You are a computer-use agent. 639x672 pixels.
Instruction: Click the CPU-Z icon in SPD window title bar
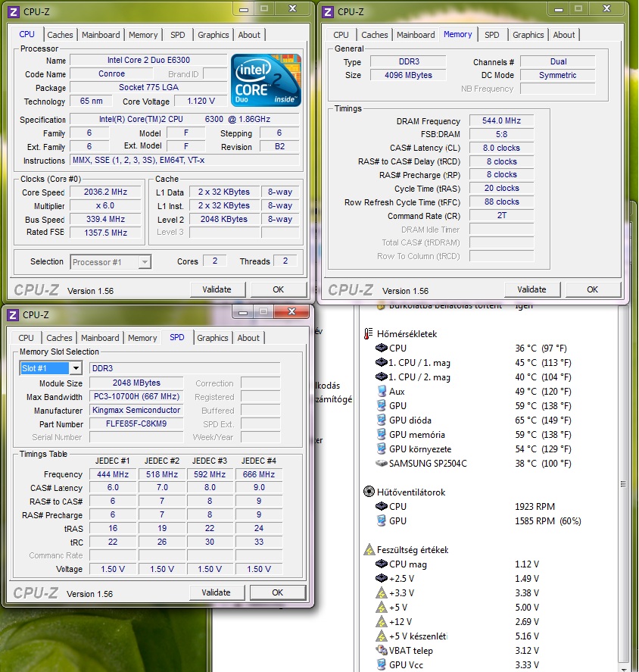14,315
